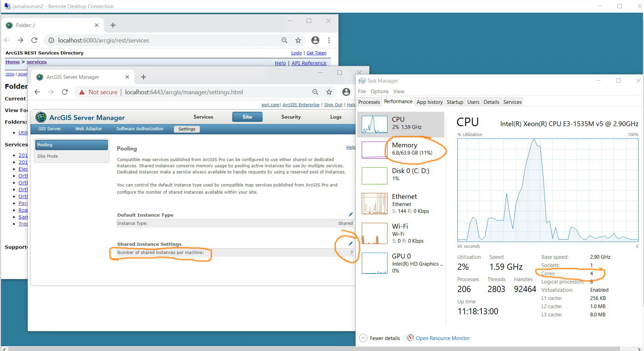644x351 pixels.
Task: Select GPU 0 performance item
Action: coord(401,263)
